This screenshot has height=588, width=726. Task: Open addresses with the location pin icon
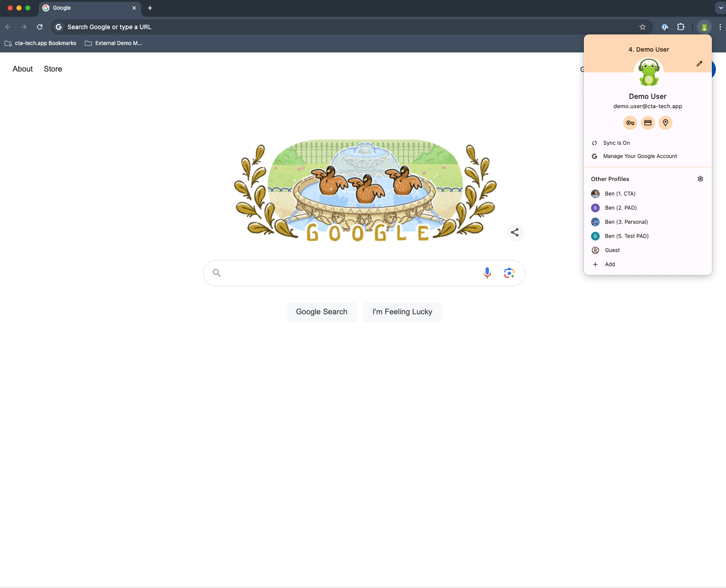point(666,123)
